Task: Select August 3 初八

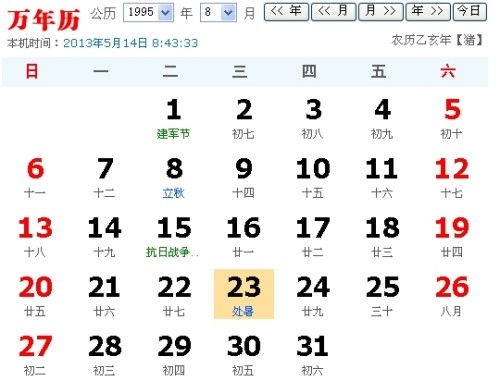Action: click(313, 118)
